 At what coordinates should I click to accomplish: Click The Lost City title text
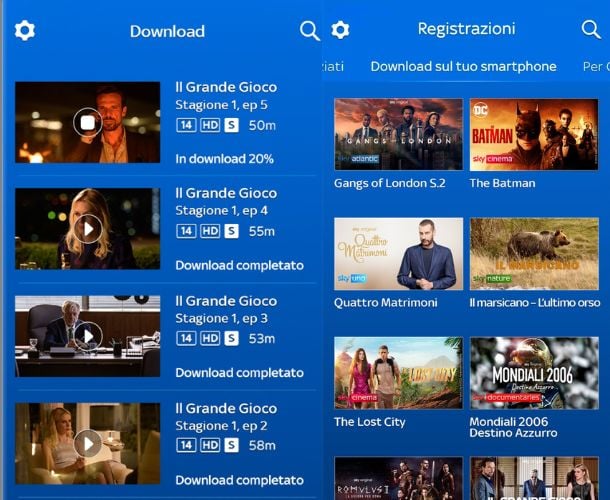click(x=370, y=422)
